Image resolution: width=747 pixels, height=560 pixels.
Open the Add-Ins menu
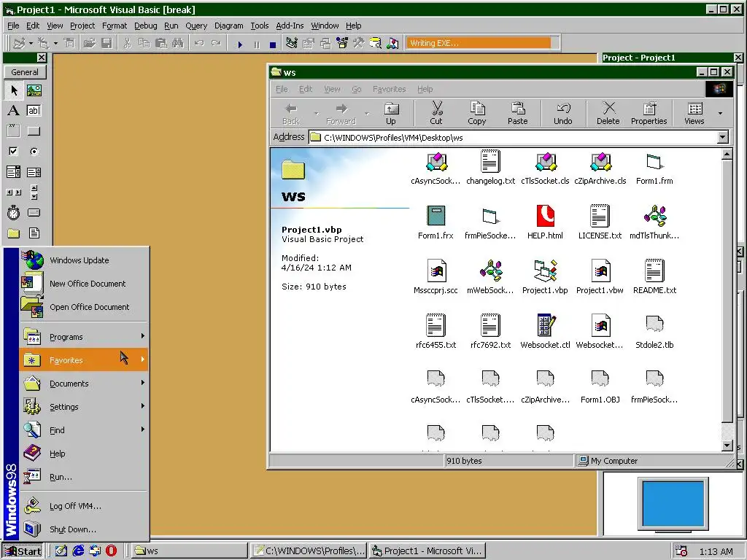tap(290, 26)
